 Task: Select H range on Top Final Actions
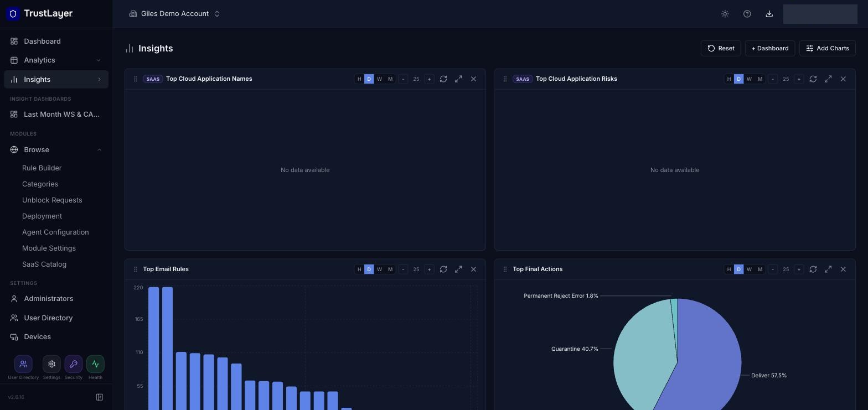pyautogui.click(x=729, y=269)
